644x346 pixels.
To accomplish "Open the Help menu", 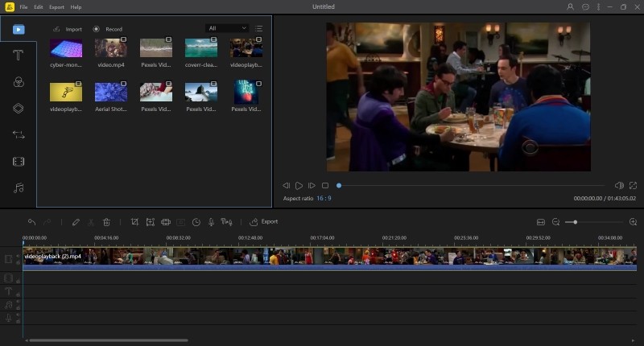I will 76,7.
